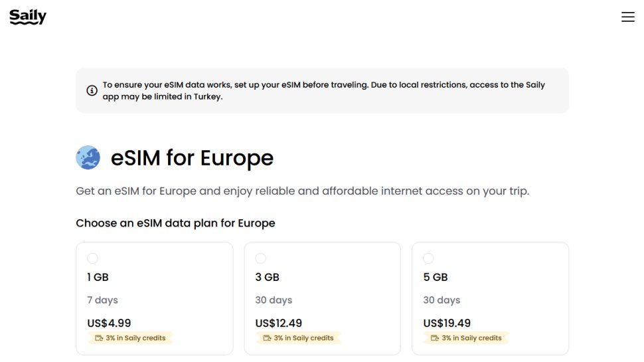Click the credits icon under US$19.49

435,338
